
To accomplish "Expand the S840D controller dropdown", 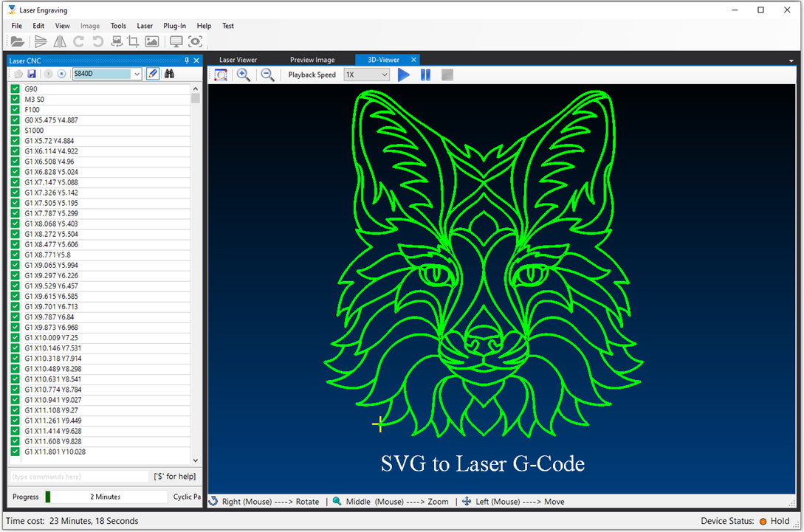I will coord(137,74).
